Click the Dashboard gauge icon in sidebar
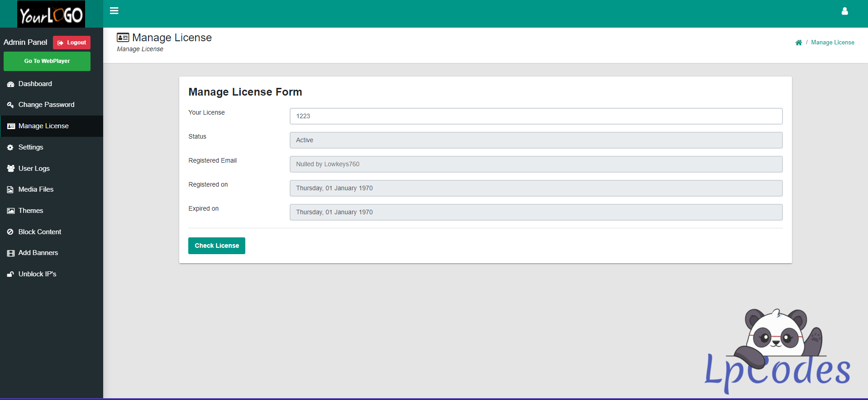The width and height of the screenshot is (868, 400). (x=10, y=84)
